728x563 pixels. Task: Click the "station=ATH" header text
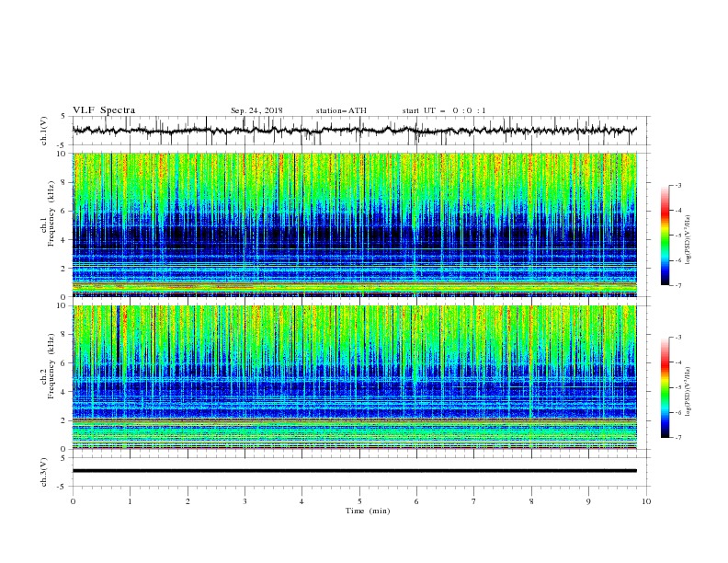click(x=341, y=110)
